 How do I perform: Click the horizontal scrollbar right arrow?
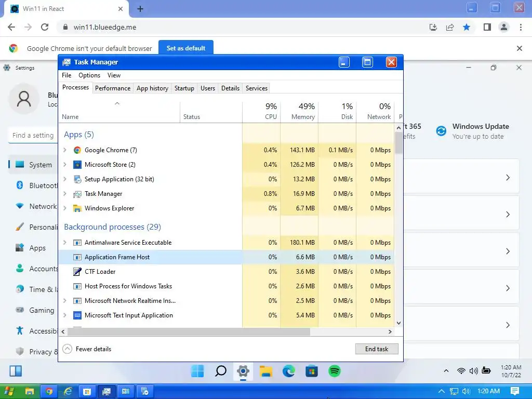point(390,331)
